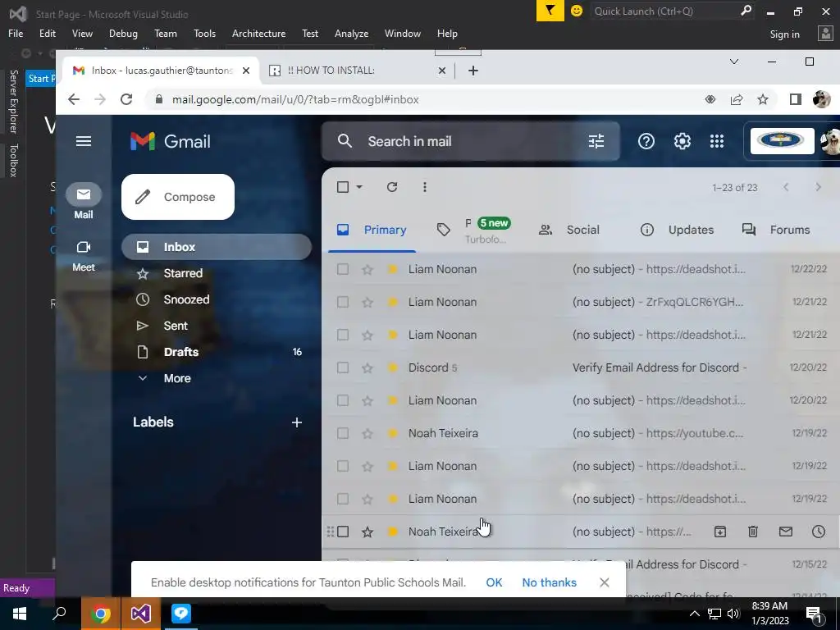Star the Noah Teixeira youtube email
The height and width of the screenshot is (630, 840).
point(367,433)
